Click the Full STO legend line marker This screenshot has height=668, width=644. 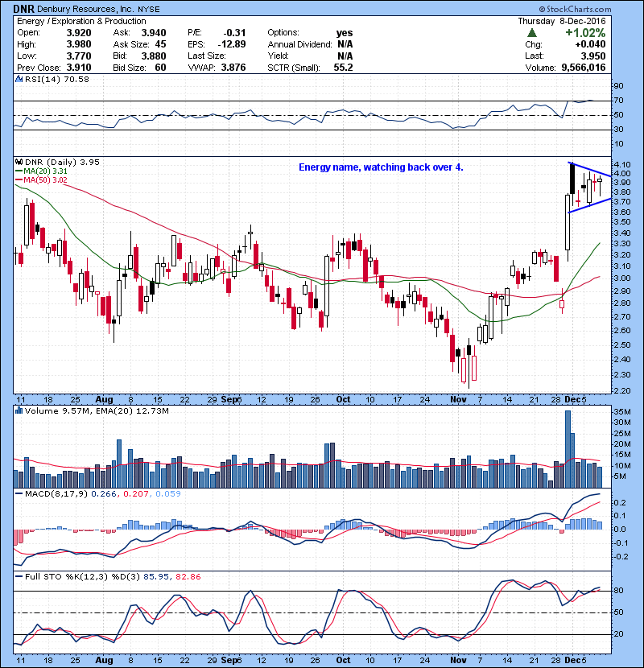(x=19, y=576)
